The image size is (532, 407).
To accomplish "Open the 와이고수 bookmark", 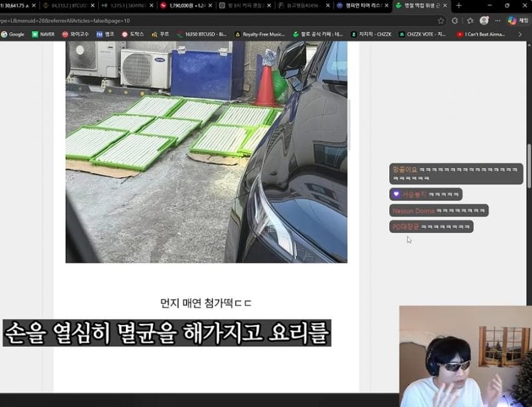I will point(75,34).
